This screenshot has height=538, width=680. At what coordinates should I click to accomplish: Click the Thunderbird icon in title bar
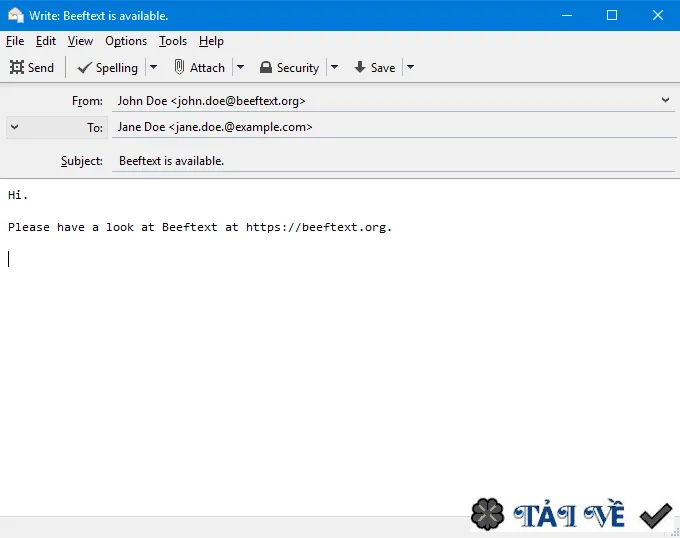16,15
